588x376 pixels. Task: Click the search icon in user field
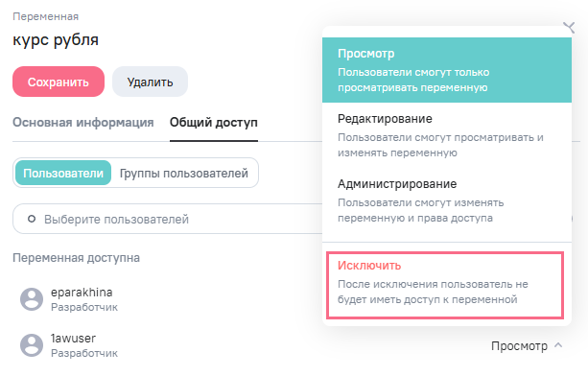click(x=32, y=219)
